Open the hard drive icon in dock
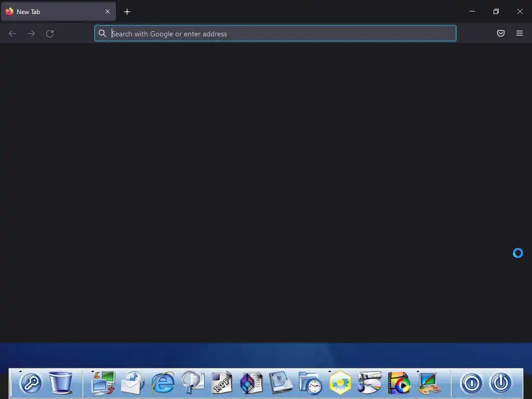The width and height of the screenshot is (532, 399). pyautogui.click(x=281, y=383)
